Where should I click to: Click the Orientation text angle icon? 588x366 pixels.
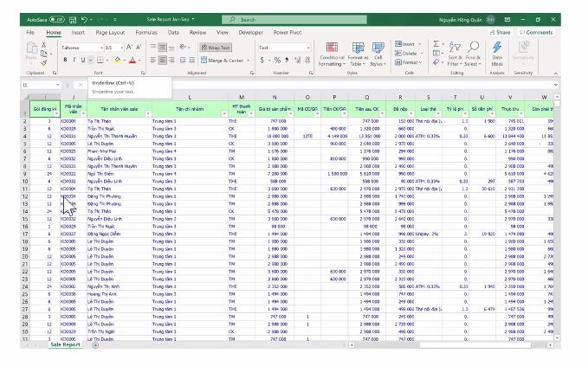coord(183,48)
